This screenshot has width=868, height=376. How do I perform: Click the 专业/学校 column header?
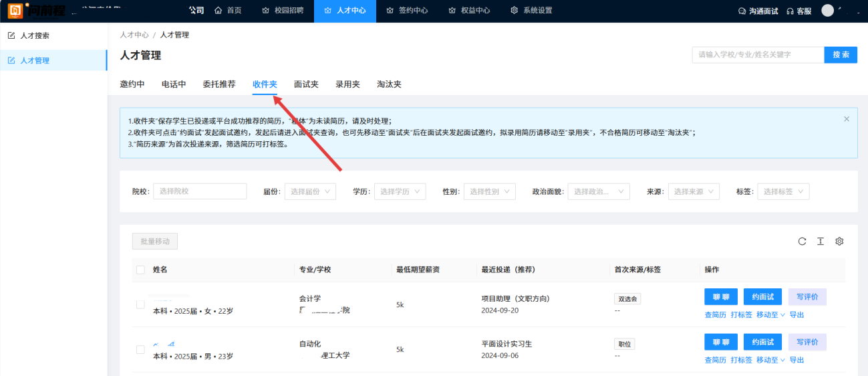click(315, 270)
